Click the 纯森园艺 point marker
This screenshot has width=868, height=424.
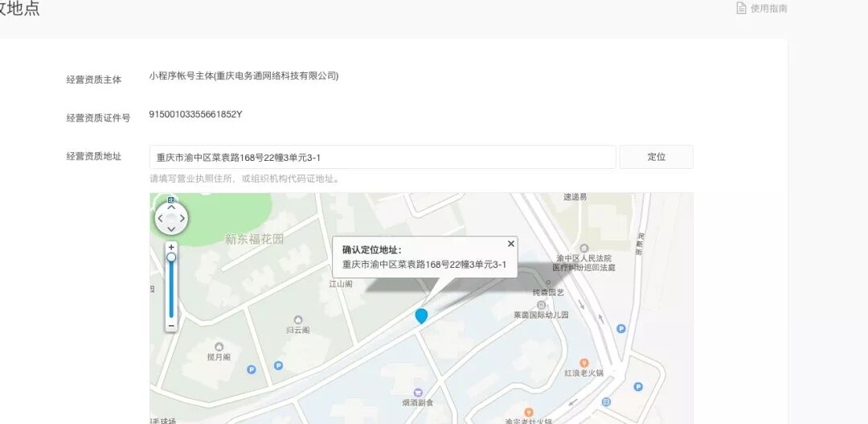548,282
